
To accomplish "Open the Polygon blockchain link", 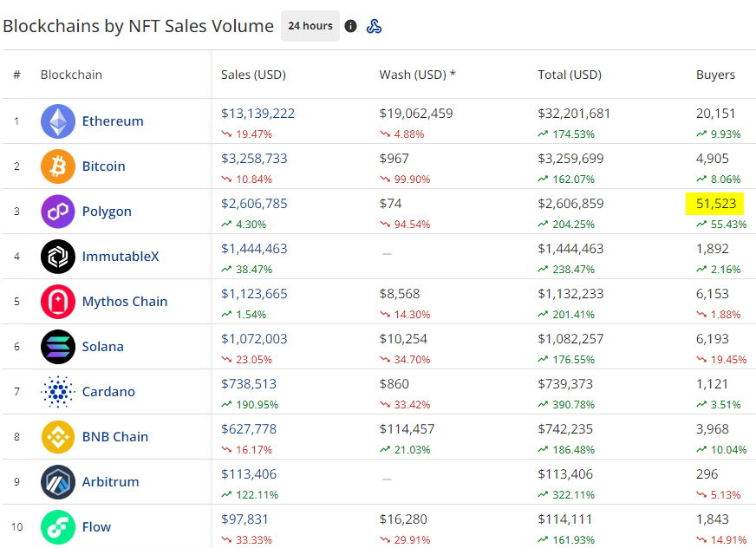I will [x=107, y=212].
